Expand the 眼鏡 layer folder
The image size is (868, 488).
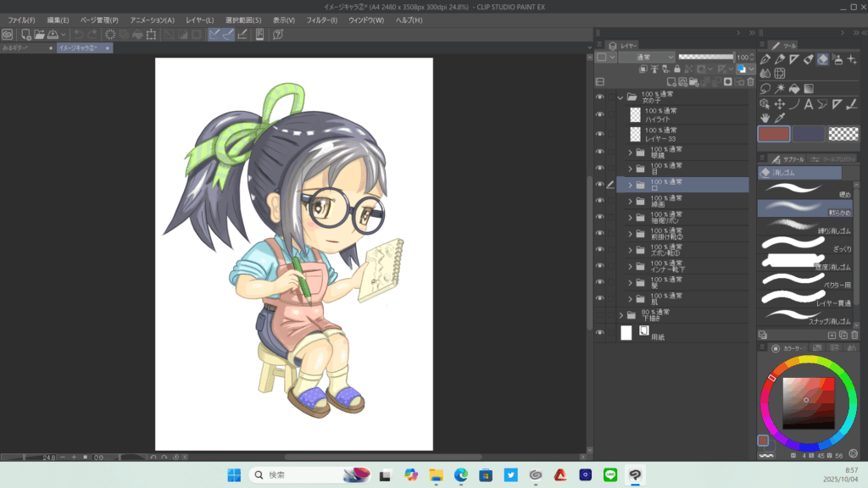tap(631, 152)
